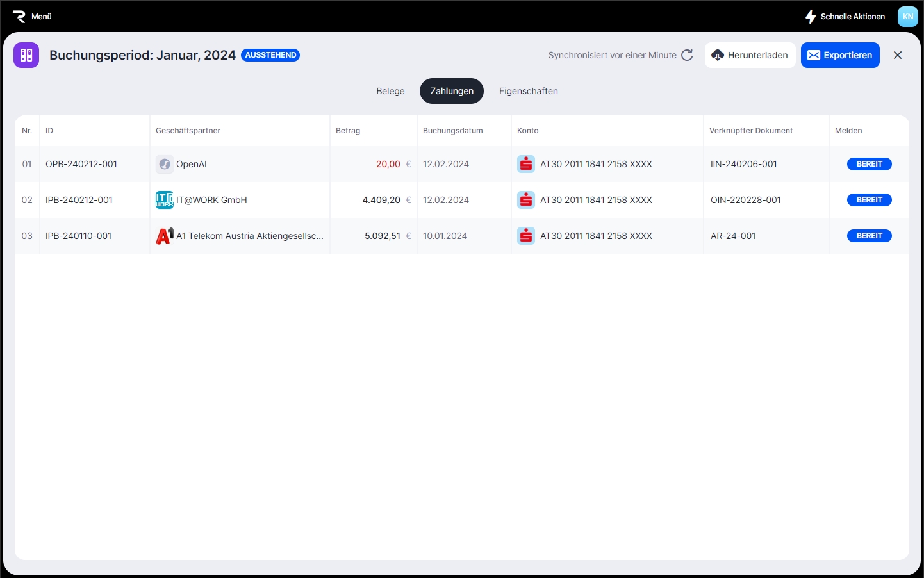Viewport: 924px width, 578px height.
Task: Click the OpenAI partner logo
Action: tap(165, 164)
